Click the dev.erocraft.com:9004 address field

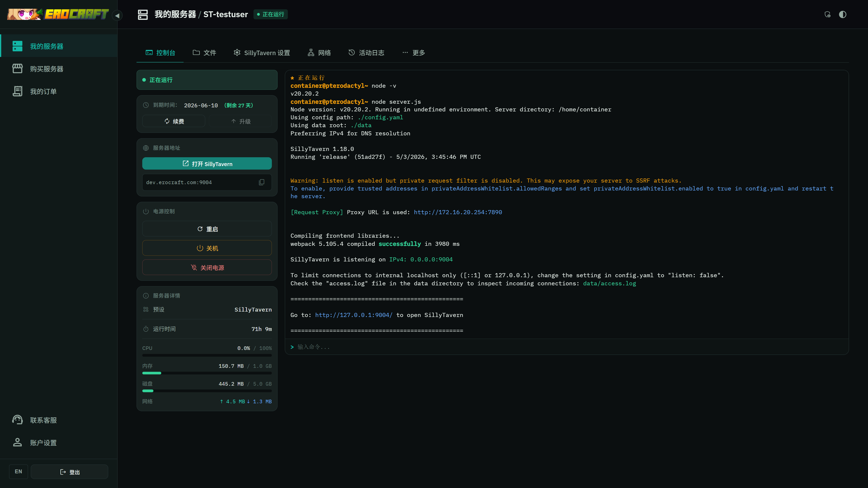coord(207,182)
